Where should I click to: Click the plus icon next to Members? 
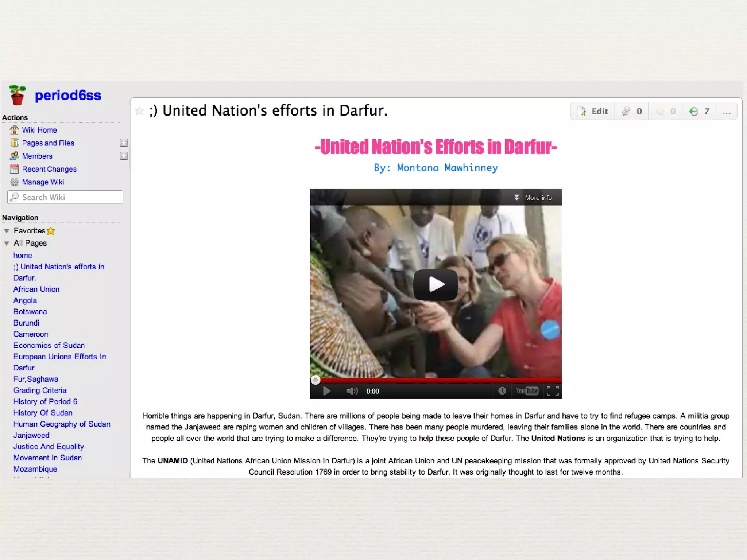[124, 156]
